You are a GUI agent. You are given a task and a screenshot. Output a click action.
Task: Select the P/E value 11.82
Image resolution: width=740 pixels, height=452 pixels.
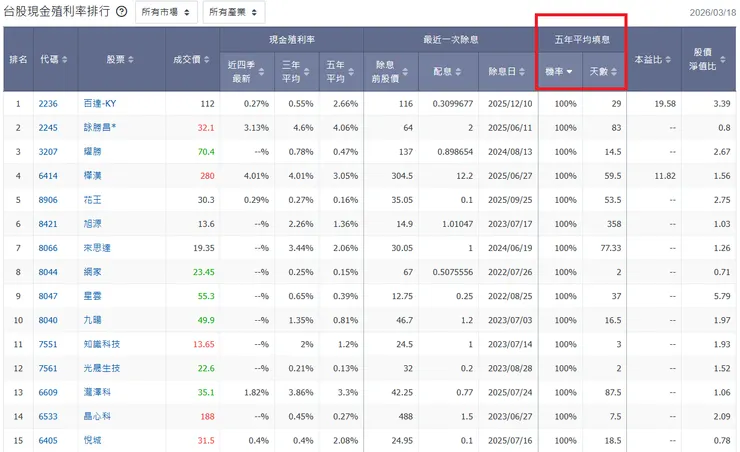coord(665,176)
